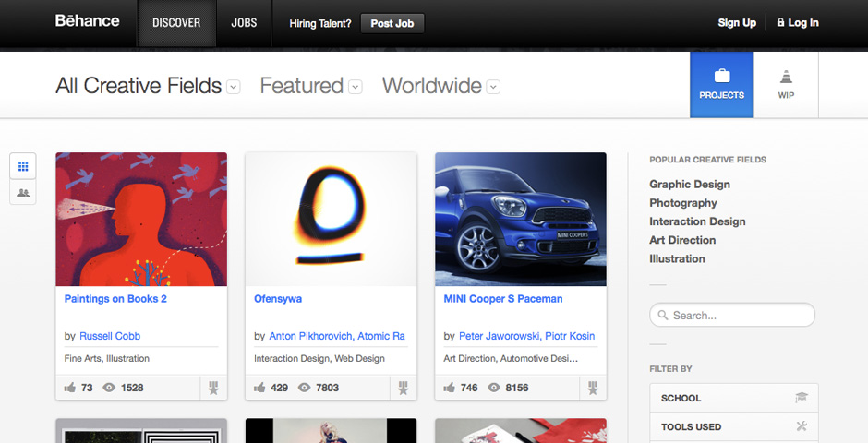The height and width of the screenshot is (443, 868).
Task: Open the red silhouette painting thumbnail
Action: click(x=141, y=220)
